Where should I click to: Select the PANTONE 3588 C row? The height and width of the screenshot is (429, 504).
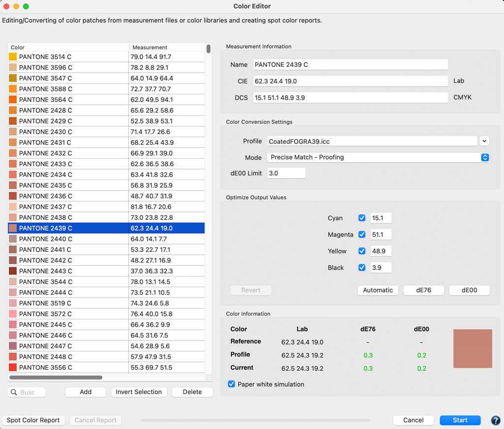point(106,89)
